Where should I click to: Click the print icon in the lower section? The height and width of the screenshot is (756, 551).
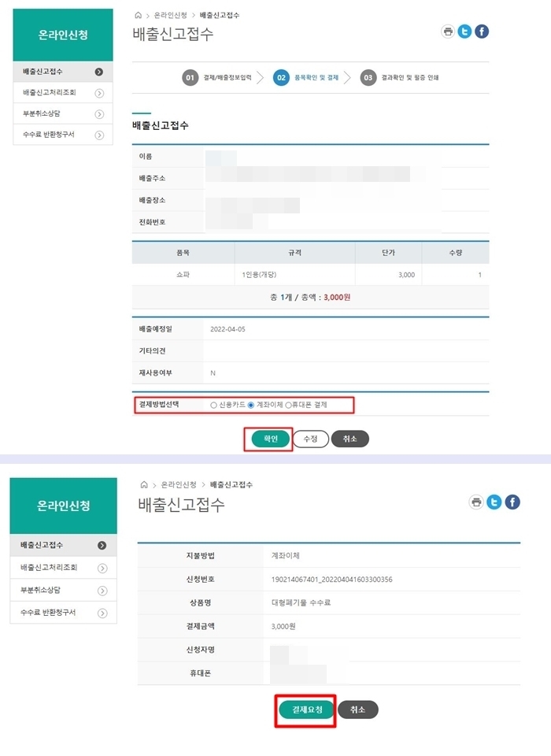[476, 502]
